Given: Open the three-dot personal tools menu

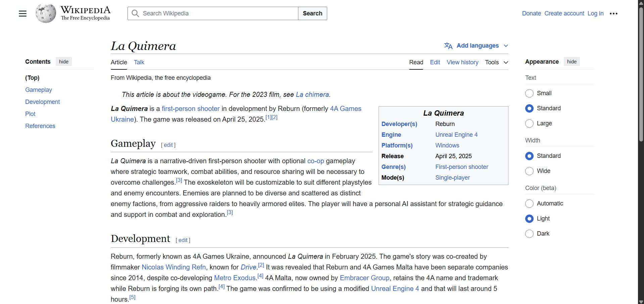Looking at the screenshot, I should pos(613,13).
